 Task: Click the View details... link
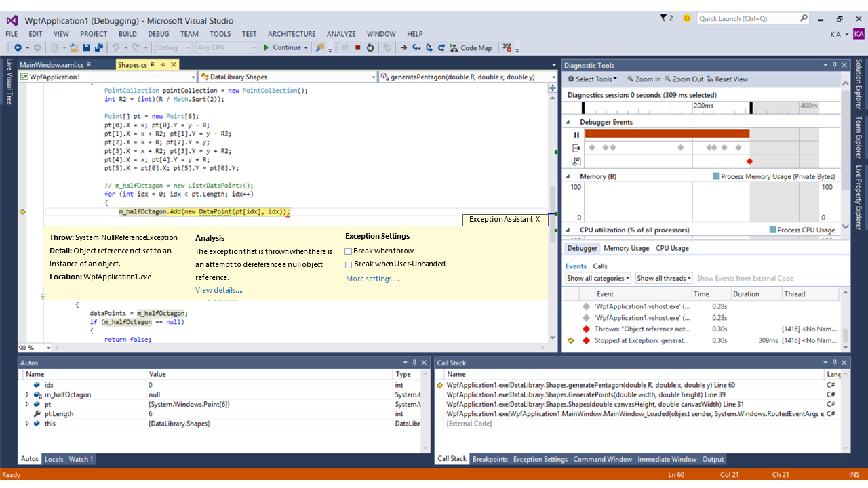tap(218, 290)
